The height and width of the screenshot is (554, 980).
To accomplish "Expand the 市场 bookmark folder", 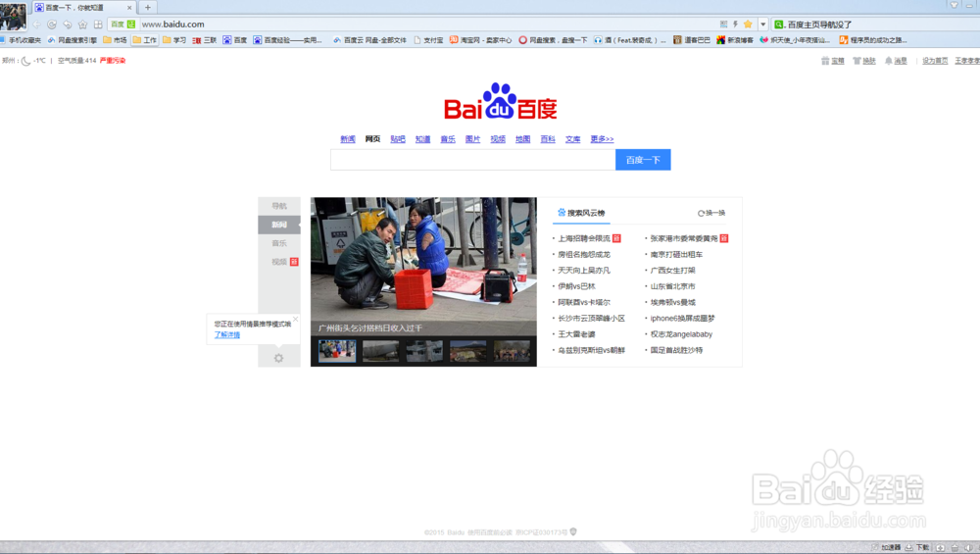I will 115,40.
